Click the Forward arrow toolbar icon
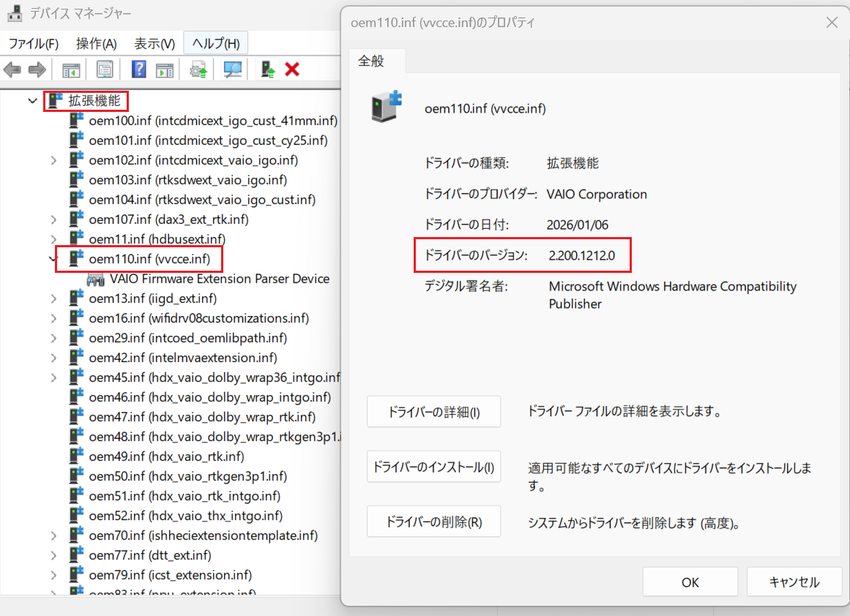Screen dimensions: 850x616 point(37,70)
